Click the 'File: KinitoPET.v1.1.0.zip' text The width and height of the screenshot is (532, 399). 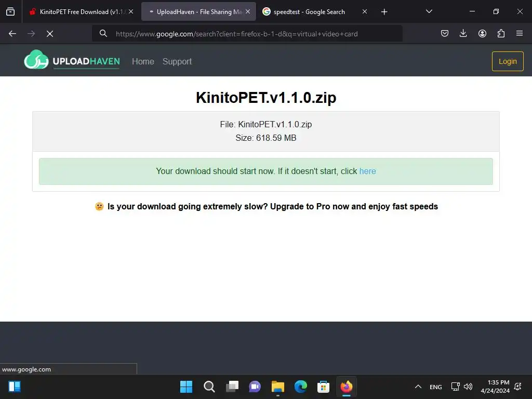coord(266,124)
